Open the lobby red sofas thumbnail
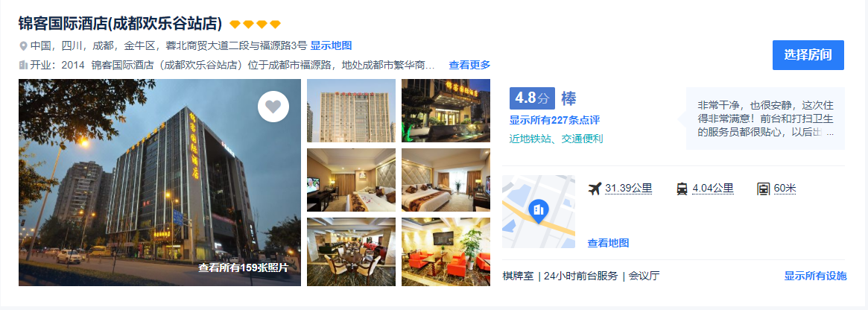This screenshot has height=310, width=868. coord(446,252)
